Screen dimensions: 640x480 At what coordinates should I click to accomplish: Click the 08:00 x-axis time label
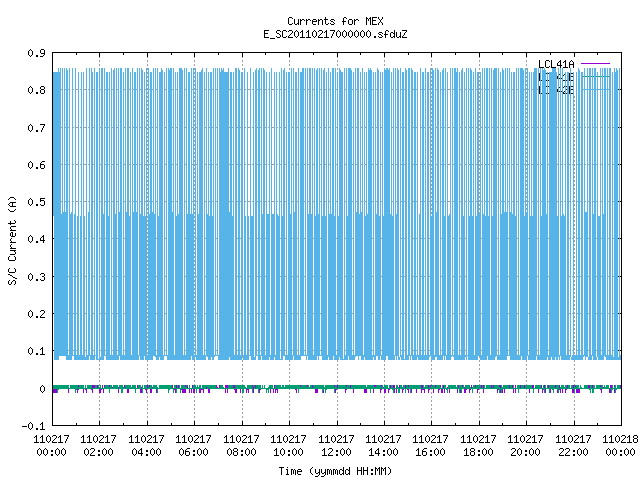(241, 452)
